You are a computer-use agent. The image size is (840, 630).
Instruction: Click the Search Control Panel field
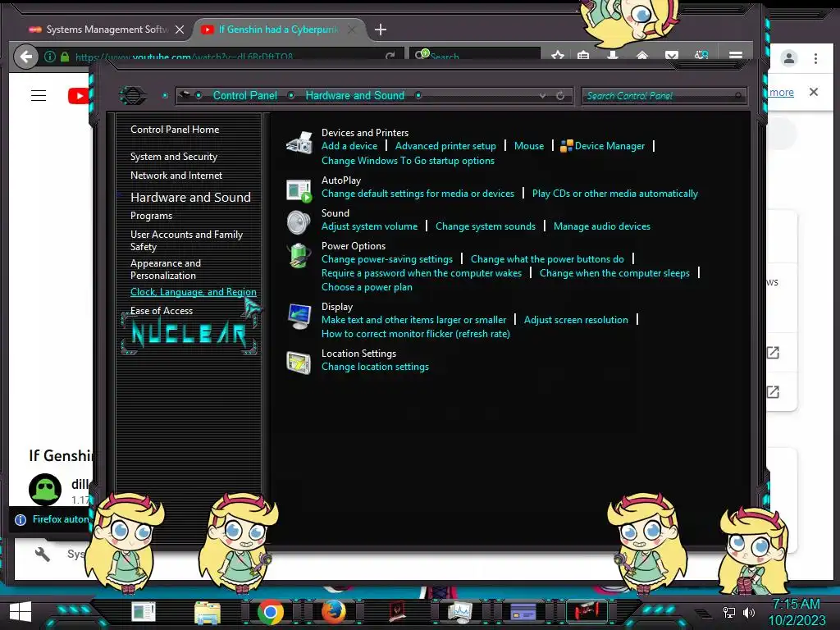coord(664,96)
